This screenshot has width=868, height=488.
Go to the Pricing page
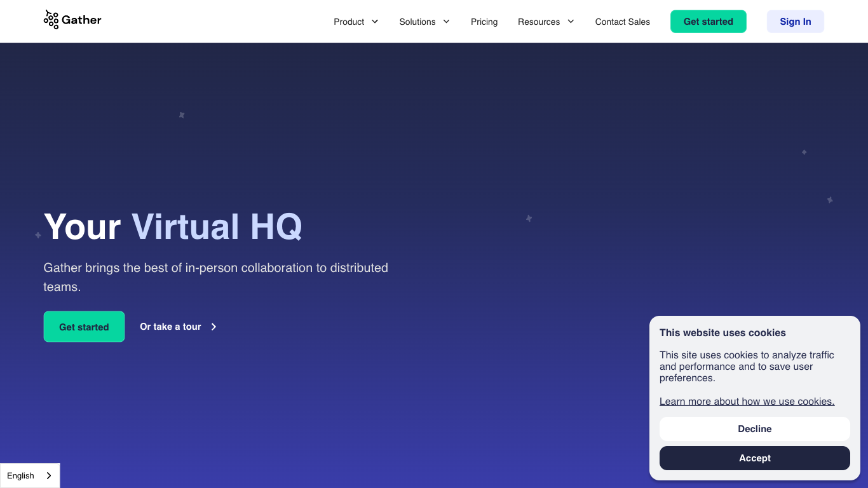tap(484, 22)
